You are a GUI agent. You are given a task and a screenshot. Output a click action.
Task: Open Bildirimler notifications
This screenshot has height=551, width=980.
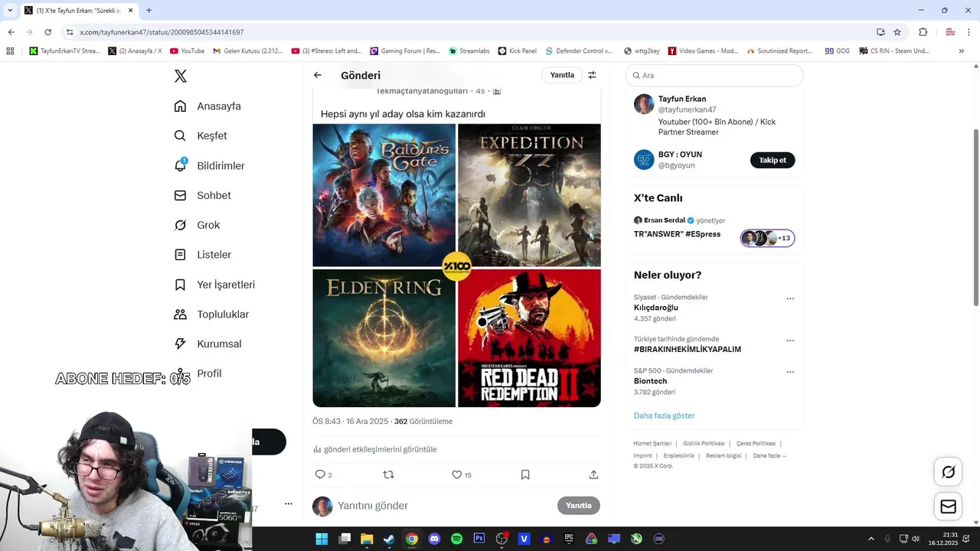coord(209,165)
